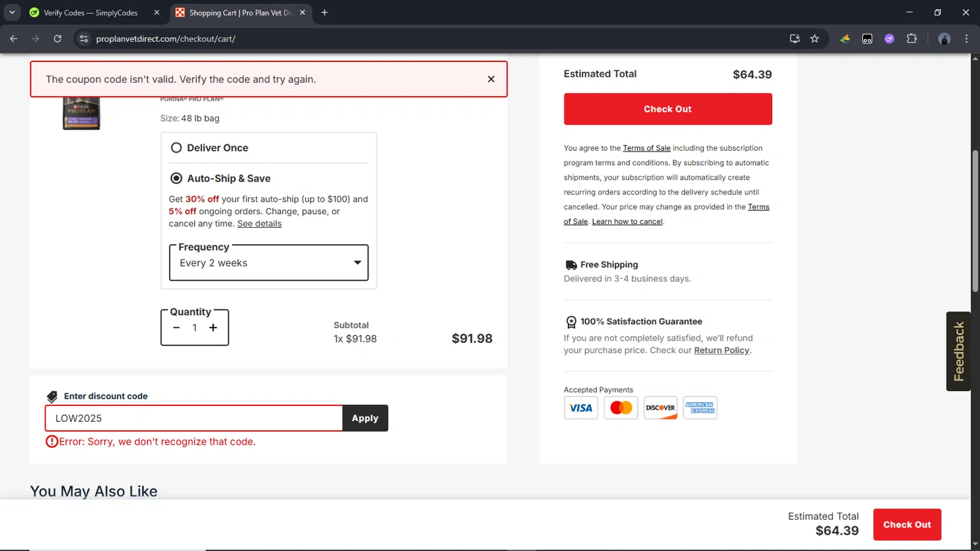980x551 pixels.
Task: Click the Visa payment icon
Action: (581, 408)
